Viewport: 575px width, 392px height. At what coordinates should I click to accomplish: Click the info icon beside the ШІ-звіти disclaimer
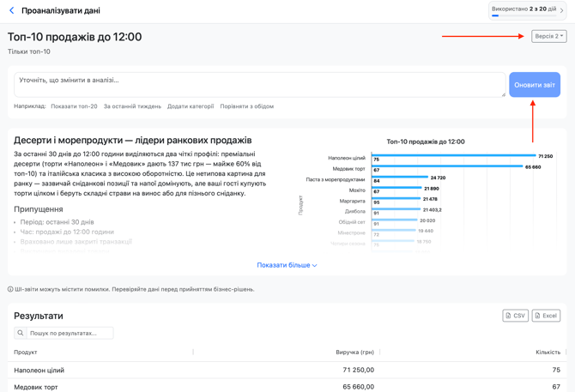point(10,290)
